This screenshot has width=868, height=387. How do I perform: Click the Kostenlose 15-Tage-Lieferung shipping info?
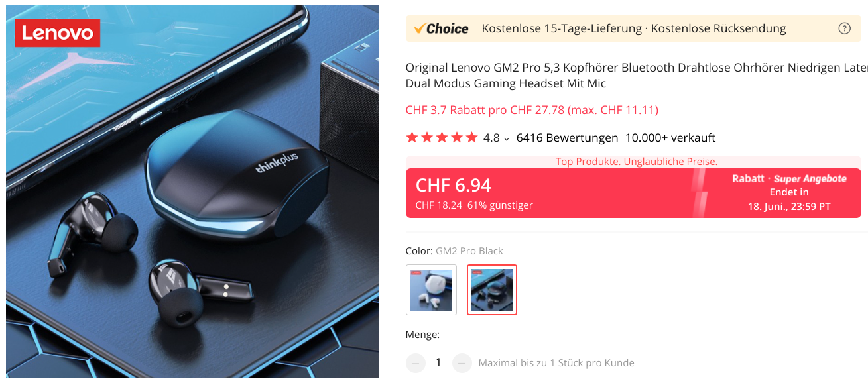click(561, 28)
